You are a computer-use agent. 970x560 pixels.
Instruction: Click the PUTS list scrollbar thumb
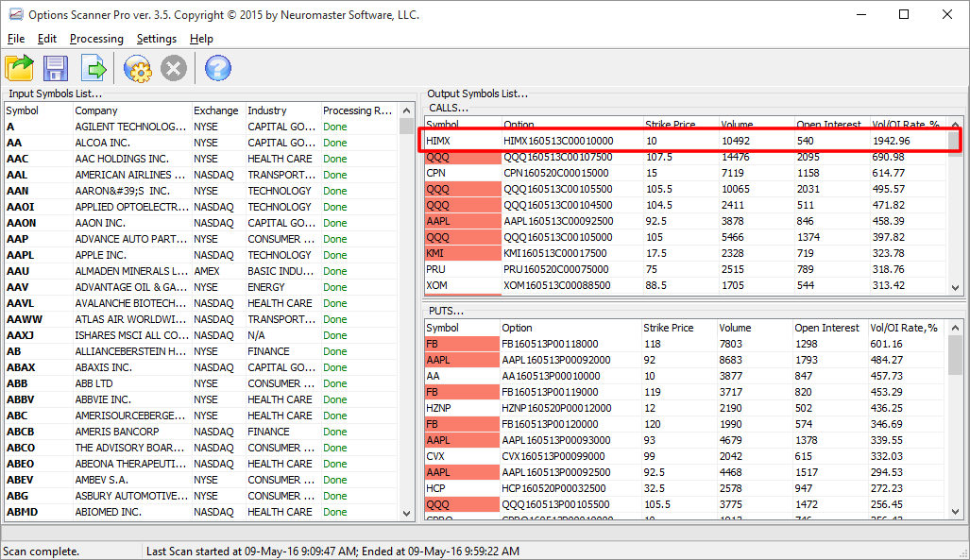click(x=955, y=355)
